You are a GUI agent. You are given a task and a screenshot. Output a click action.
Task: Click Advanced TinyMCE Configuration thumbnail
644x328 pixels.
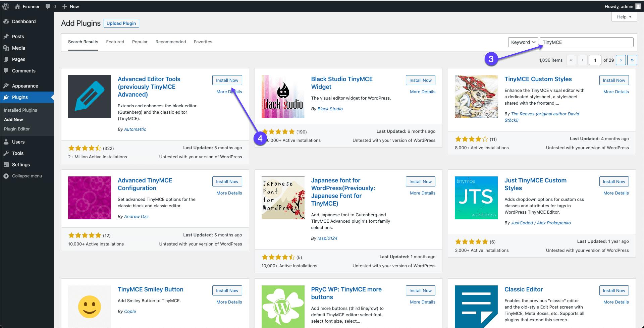(x=90, y=198)
